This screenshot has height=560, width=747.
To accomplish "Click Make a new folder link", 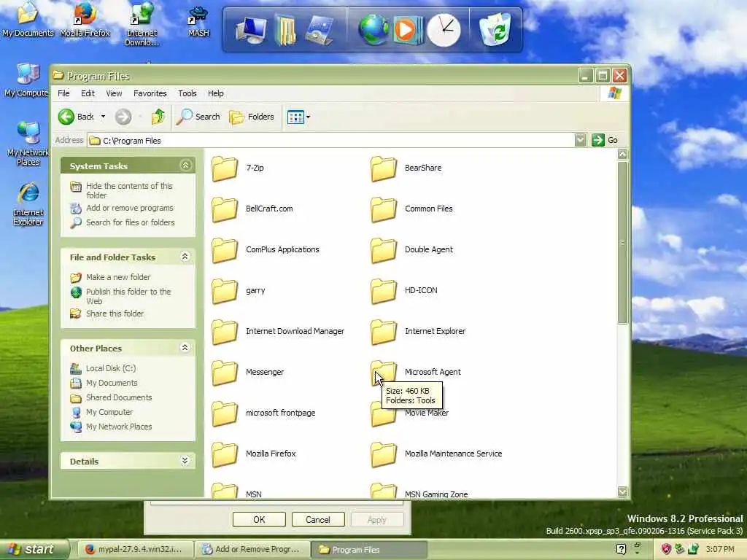I will 118,277.
